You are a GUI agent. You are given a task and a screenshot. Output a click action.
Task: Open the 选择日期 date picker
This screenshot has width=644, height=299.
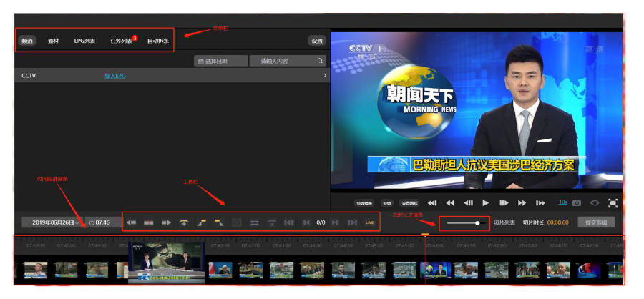(x=221, y=61)
